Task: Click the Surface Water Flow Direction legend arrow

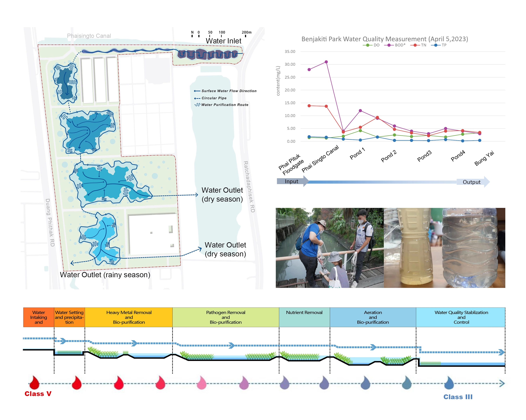Action: (x=197, y=91)
